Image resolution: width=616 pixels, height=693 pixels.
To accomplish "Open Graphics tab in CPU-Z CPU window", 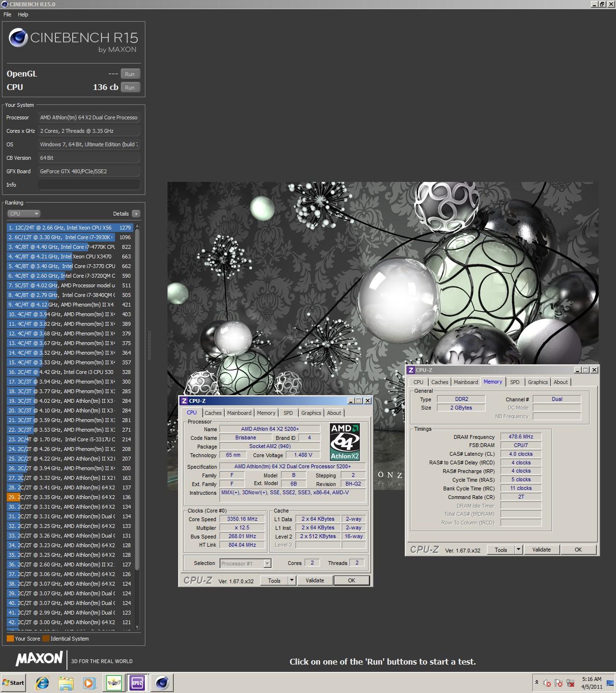I will coord(311,413).
